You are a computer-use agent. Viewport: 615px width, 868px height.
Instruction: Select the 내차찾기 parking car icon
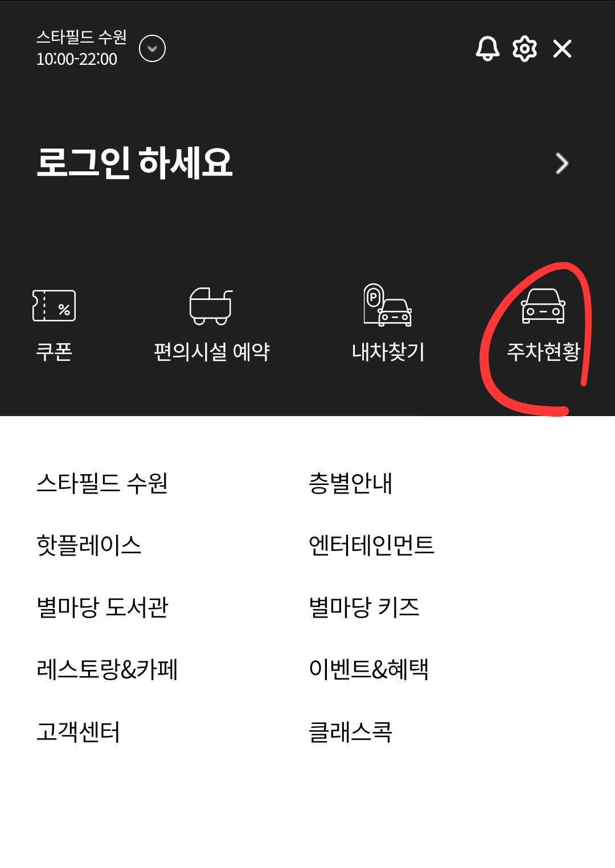click(x=387, y=305)
